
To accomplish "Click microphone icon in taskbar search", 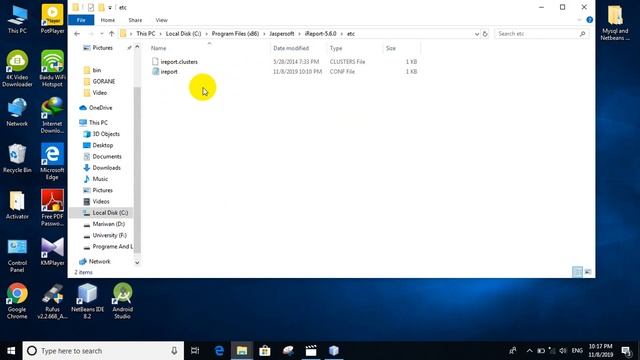I will tap(174, 351).
